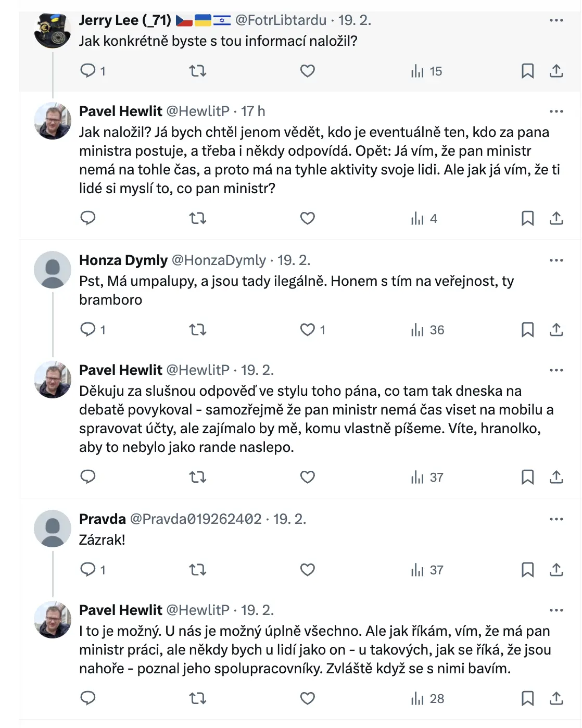Repost Pavel Hewlit's 17 h tweet

click(x=198, y=218)
